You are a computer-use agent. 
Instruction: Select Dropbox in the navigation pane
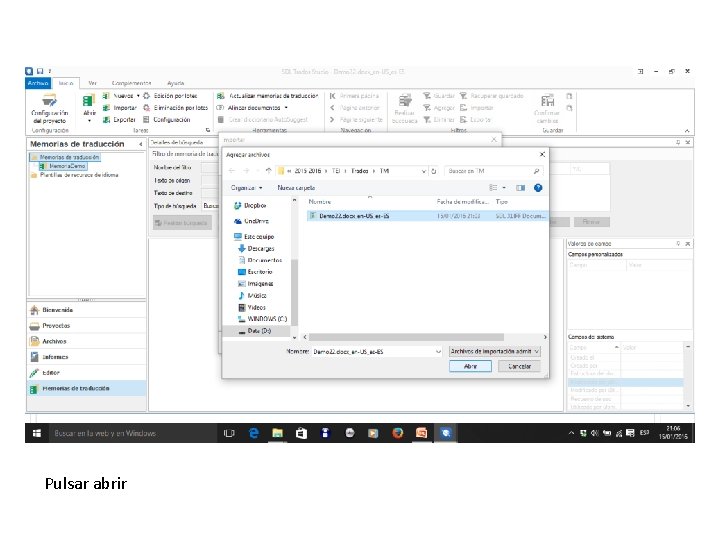tap(250, 205)
